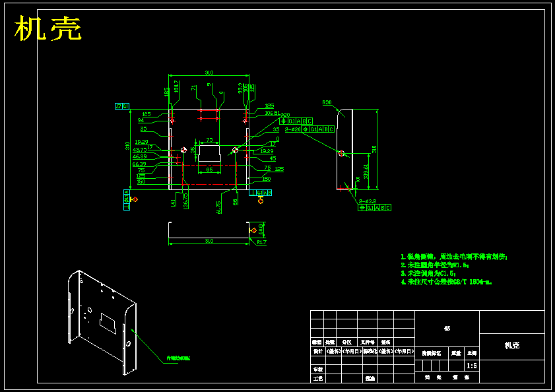555x392 pixels.
Task: Select the left ø20 hole in front view
Action: coord(183,150)
